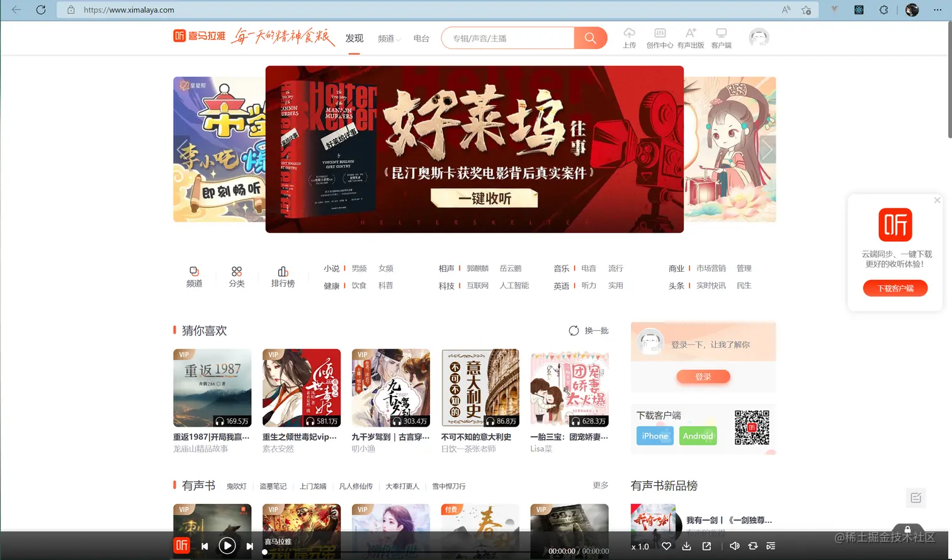Skip to the next track in the player
This screenshot has height=560, width=952.
click(x=250, y=546)
